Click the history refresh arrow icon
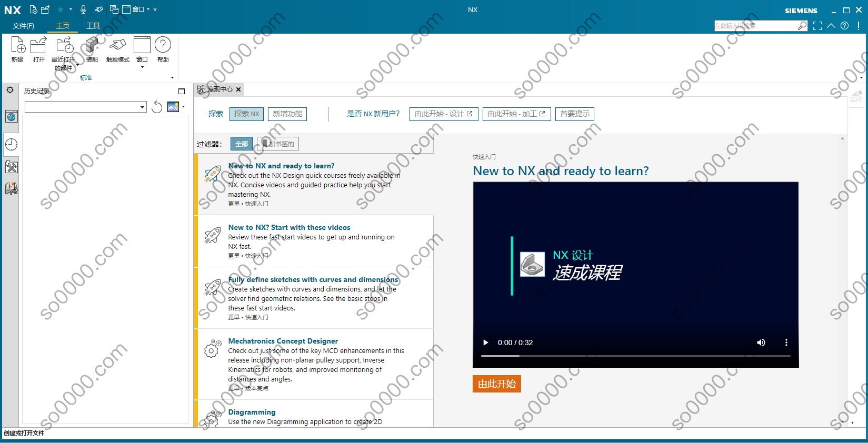Viewport: 868px width, 443px height. 157,107
